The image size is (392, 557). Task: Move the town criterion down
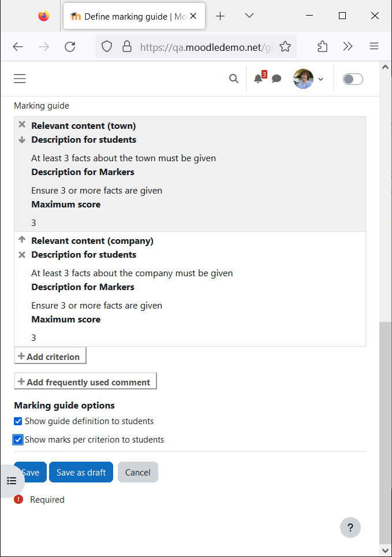pos(22,140)
